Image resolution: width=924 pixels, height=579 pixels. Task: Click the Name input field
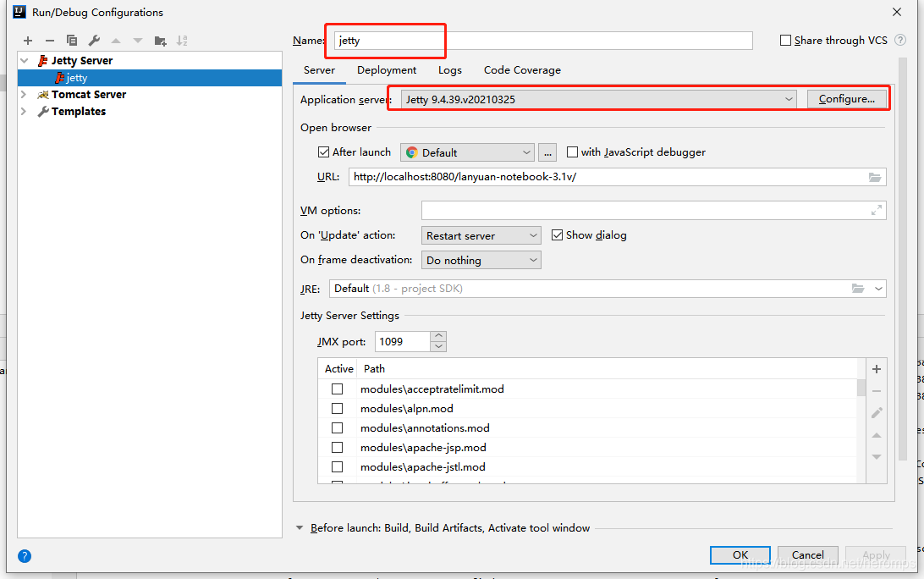(543, 41)
